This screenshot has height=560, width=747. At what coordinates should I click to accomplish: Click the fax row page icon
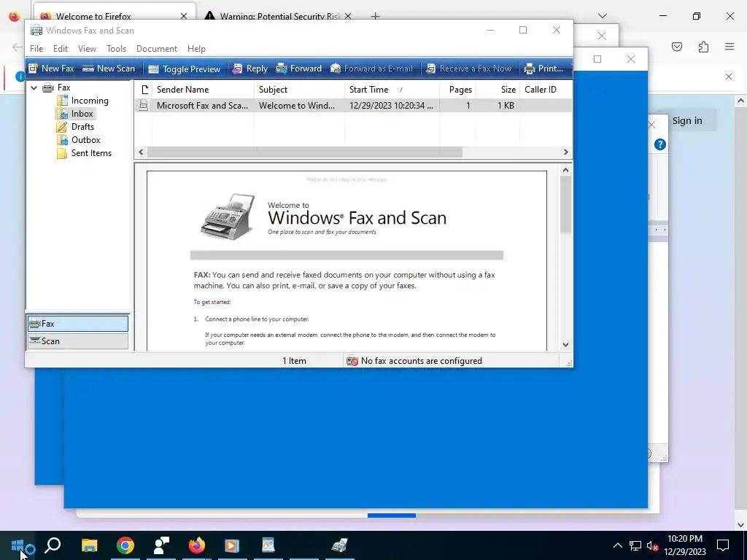[x=144, y=105]
